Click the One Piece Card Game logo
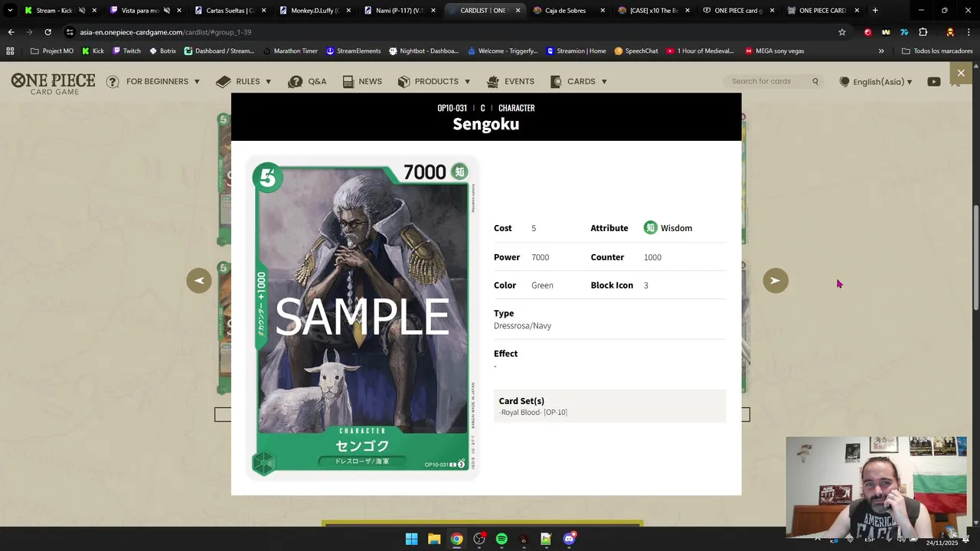This screenshot has height=551, width=980. pyautogui.click(x=54, y=83)
